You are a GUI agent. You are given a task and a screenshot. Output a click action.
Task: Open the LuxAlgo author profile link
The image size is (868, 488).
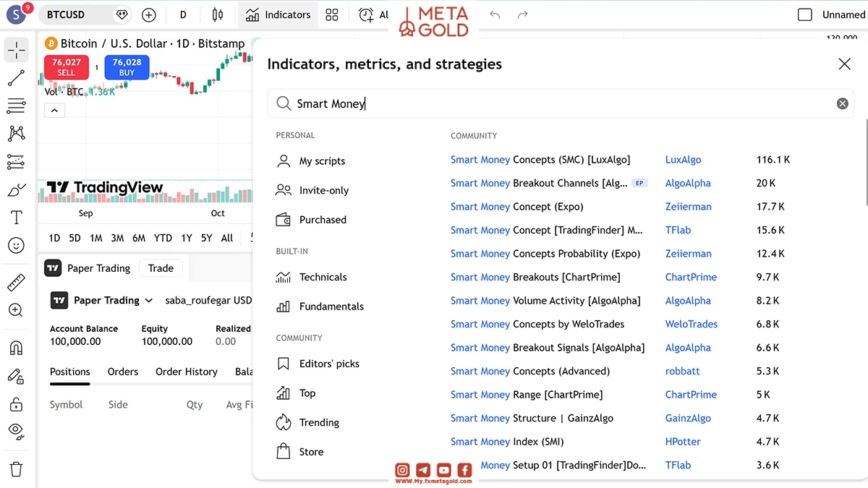pyautogui.click(x=684, y=160)
